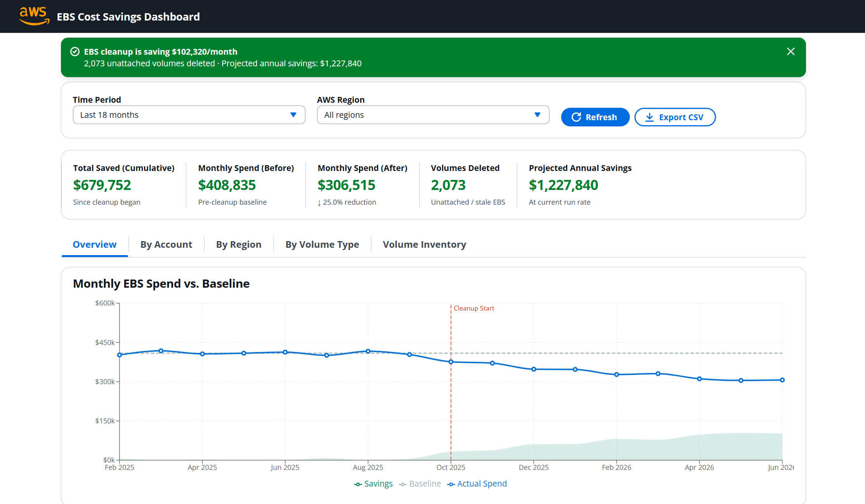Open the AWS Region dropdown
865x504 pixels.
point(433,115)
